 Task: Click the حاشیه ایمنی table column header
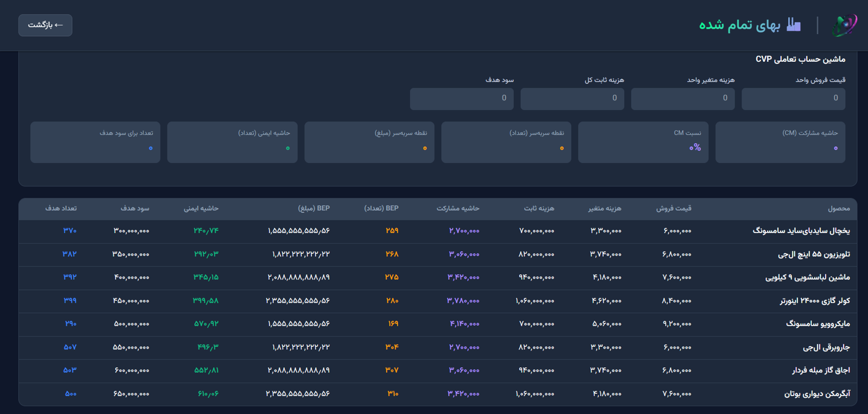(201, 209)
